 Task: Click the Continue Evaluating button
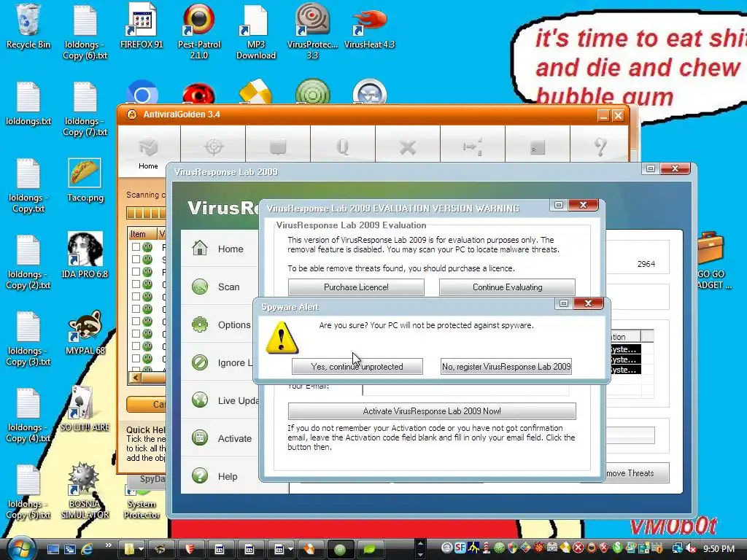pyautogui.click(x=507, y=287)
